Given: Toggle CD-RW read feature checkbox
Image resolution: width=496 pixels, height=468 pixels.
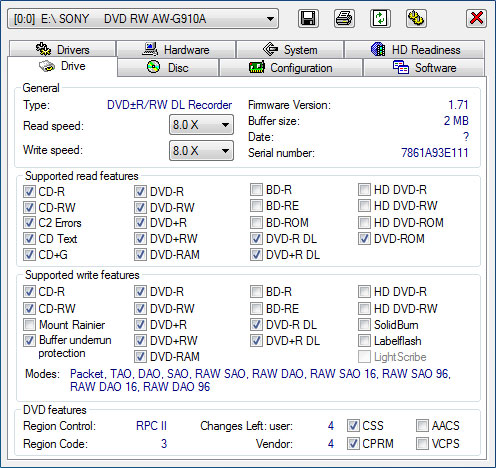Looking at the screenshot, I should [29, 207].
